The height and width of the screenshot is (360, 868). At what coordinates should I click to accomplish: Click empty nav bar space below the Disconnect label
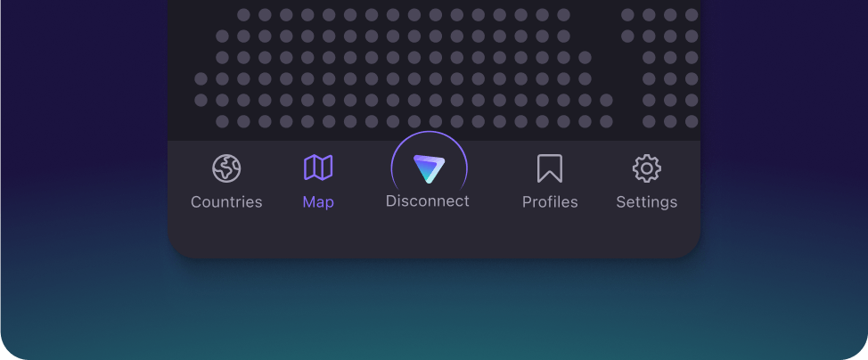pos(428,235)
